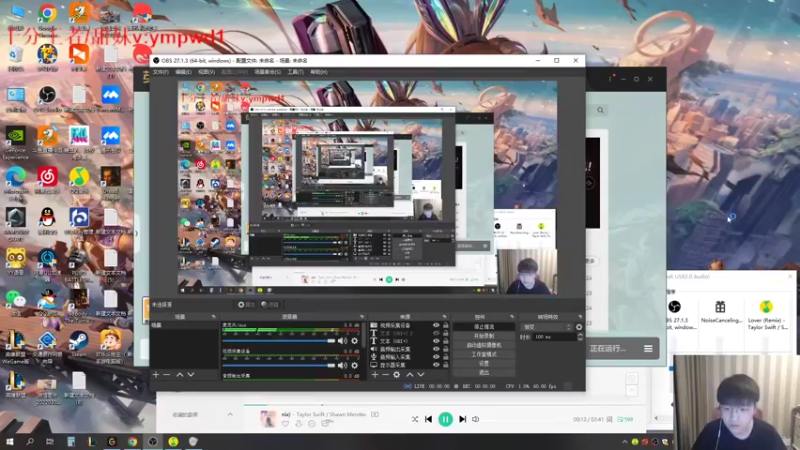Toggle visibility of second text (GDI+) source

coord(436,341)
